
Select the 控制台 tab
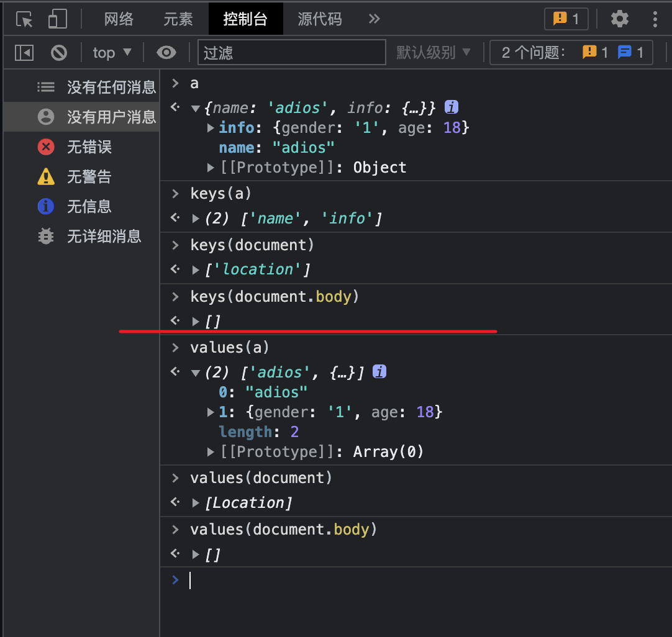[x=245, y=19]
